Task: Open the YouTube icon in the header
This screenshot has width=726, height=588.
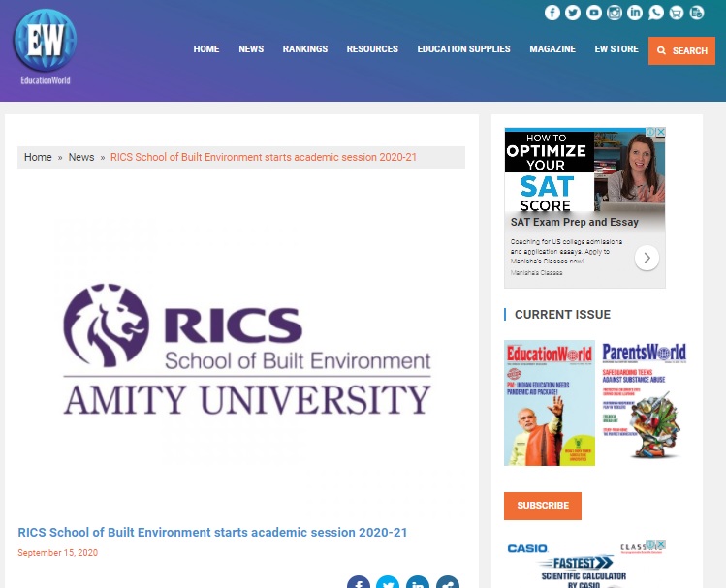Action: 593,13
